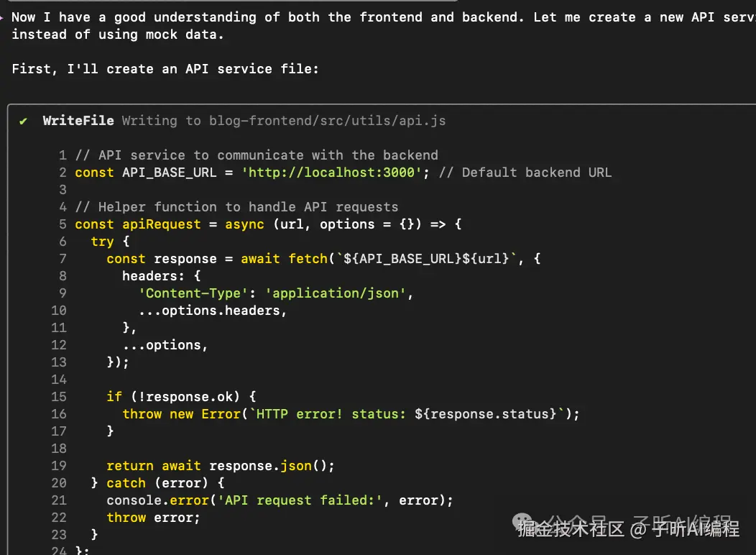Open the blog-frontend/src/utils/api.js file path
Image resolution: width=756 pixels, height=555 pixels.
click(x=327, y=121)
